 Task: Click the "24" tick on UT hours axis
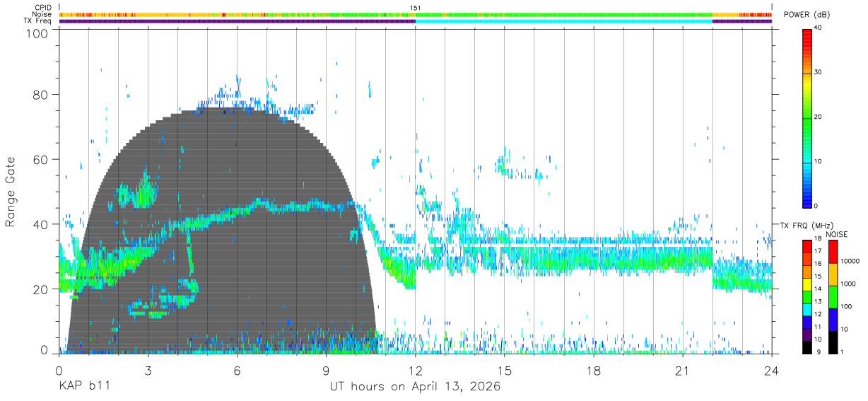coord(772,371)
